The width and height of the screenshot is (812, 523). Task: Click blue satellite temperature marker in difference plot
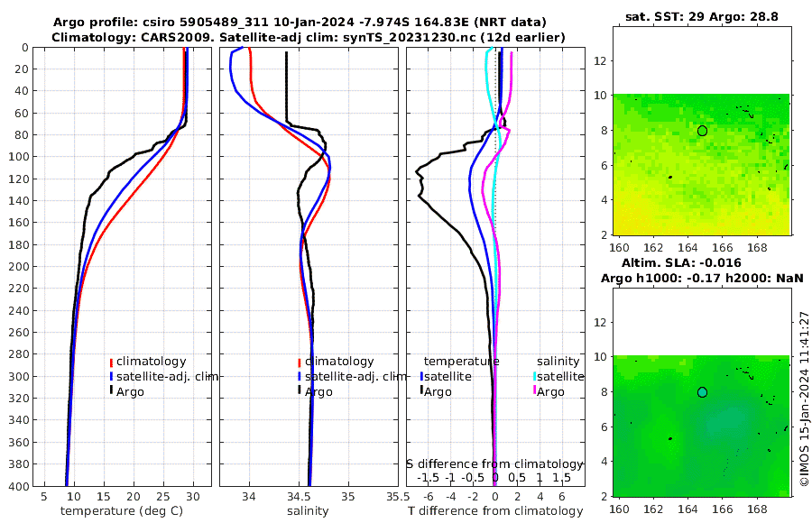click(x=422, y=376)
